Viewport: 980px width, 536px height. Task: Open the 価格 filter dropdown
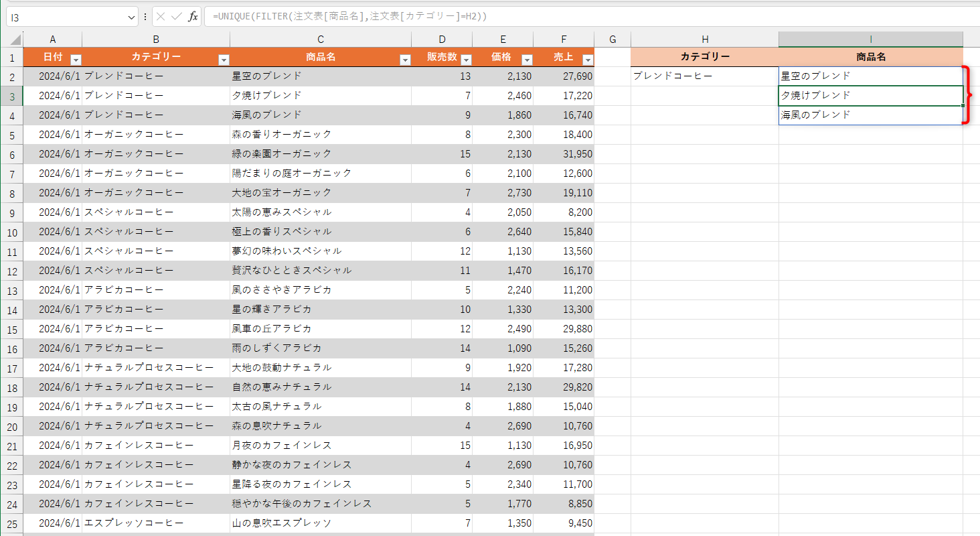pos(527,60)
